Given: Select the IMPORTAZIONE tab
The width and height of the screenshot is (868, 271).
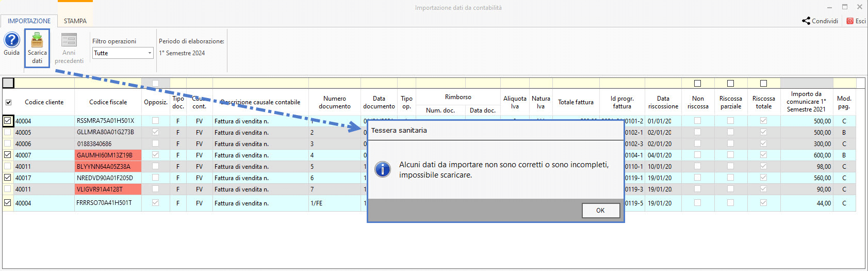Looking at the screenshot, I should click(29, 21).
